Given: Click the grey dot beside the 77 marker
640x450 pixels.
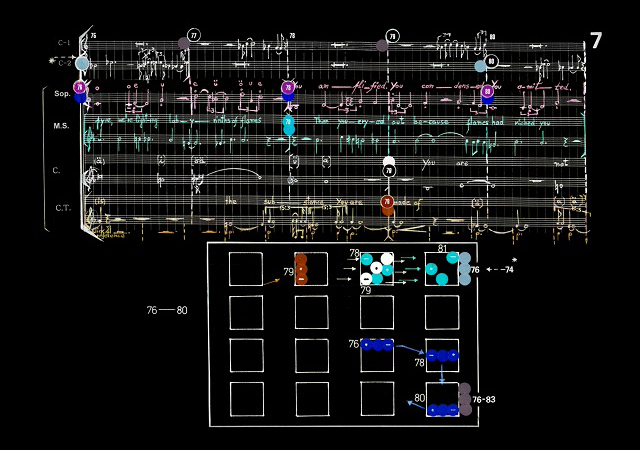Looking at the screenshot, I should (x=184, y=43).
